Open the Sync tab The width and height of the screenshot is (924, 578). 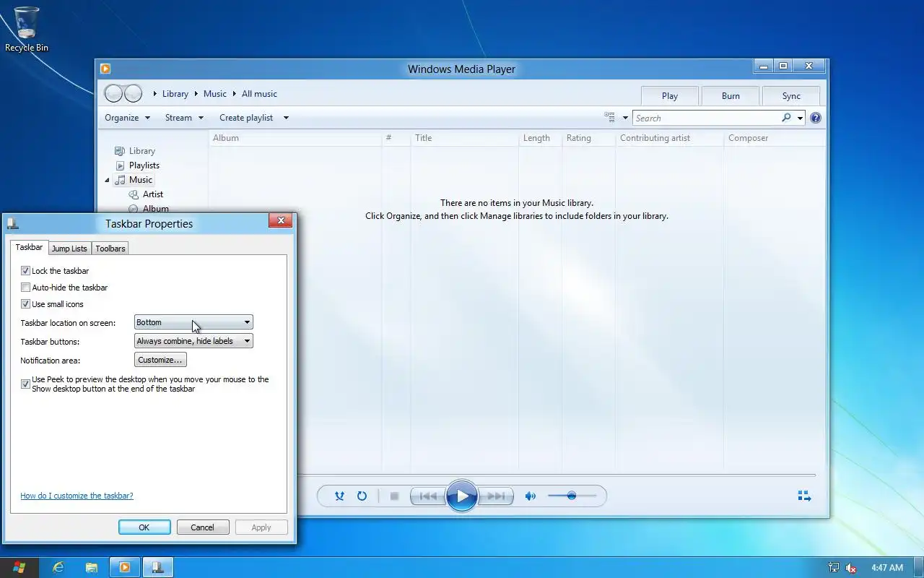(x=791, y=96)
